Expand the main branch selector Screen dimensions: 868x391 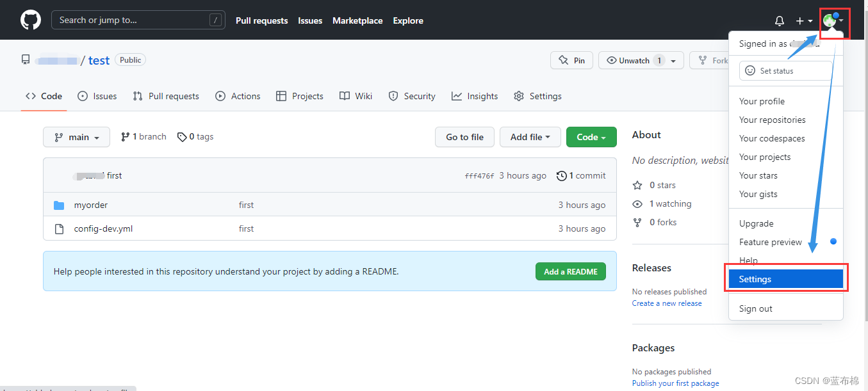(76, 137)
